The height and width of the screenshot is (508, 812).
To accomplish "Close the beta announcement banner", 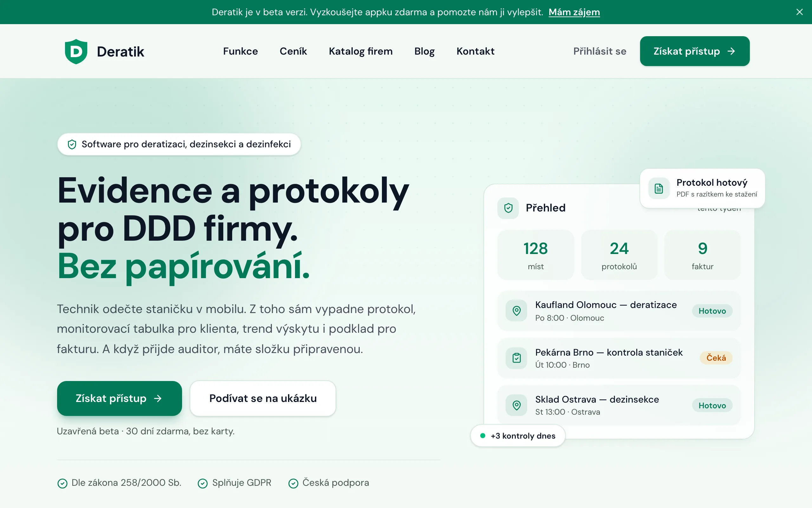I will (x=799, y=12).
